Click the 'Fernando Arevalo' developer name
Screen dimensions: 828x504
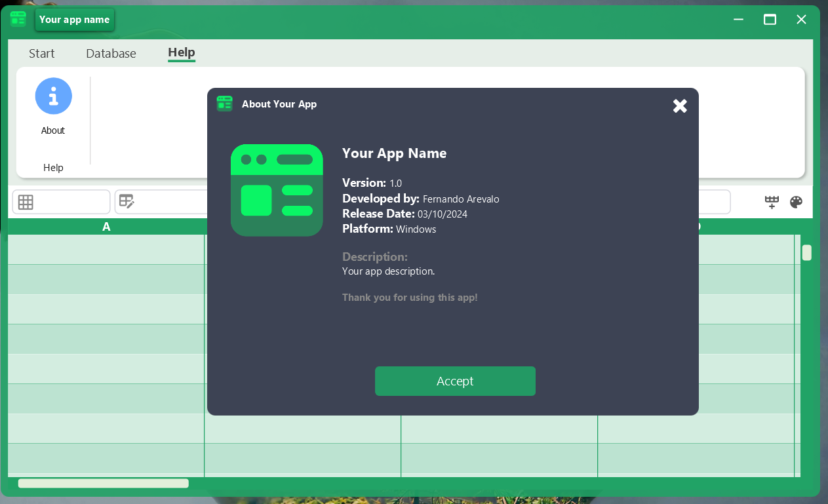click(x=461, y=199)
